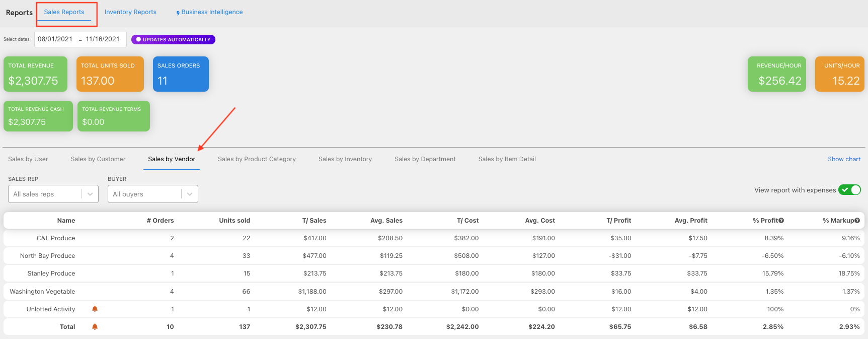
Task: Click 9.16% markup for C&L Produce
Action: (x=851, y=238)
